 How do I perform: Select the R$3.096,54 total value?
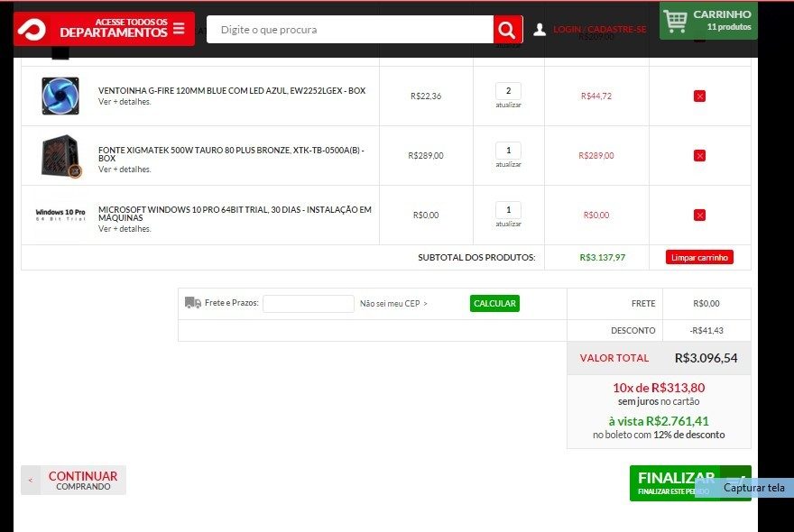pos(706,358)
